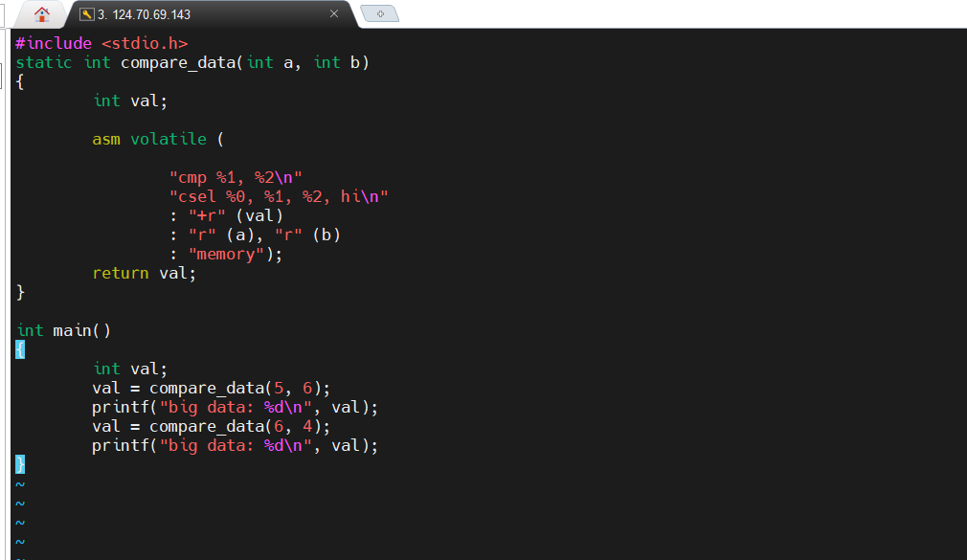Click the 'compare_data' function declaration name
The width and height of the screenshot is (967, 560).
[178, 63]
